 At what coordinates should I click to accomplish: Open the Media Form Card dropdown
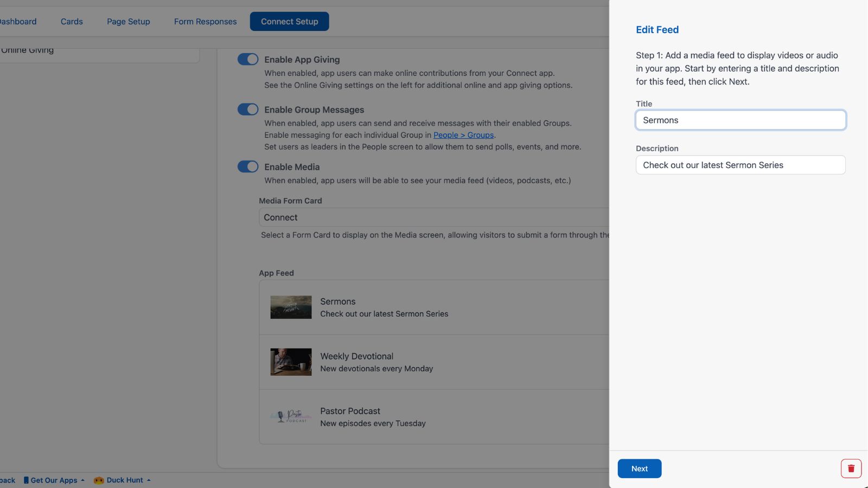pyautogui.click(x=434, y=217)
